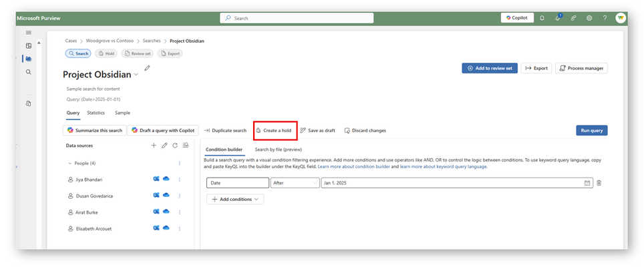Add a data source with plus icon
644x267 pixels.
coord(154,146)
